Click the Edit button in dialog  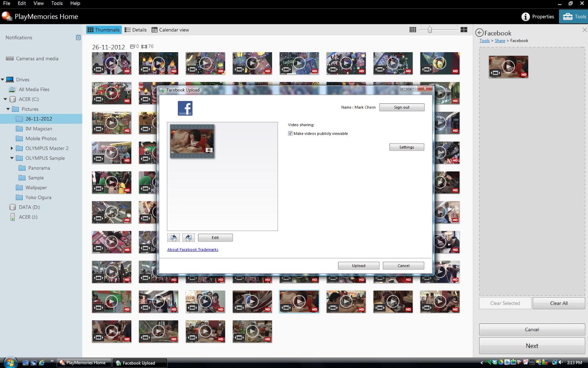tap(215, 238)
